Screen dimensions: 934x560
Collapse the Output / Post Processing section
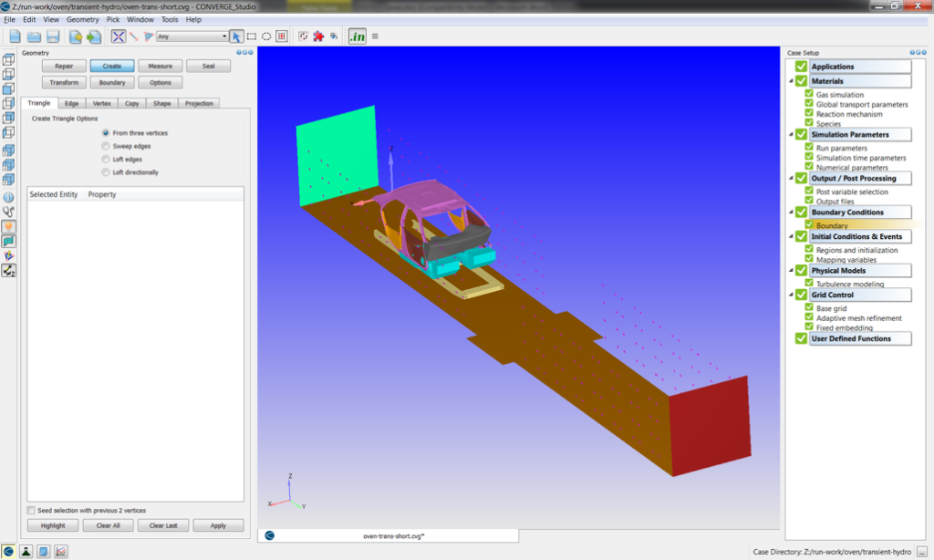[x=791, y=178]
